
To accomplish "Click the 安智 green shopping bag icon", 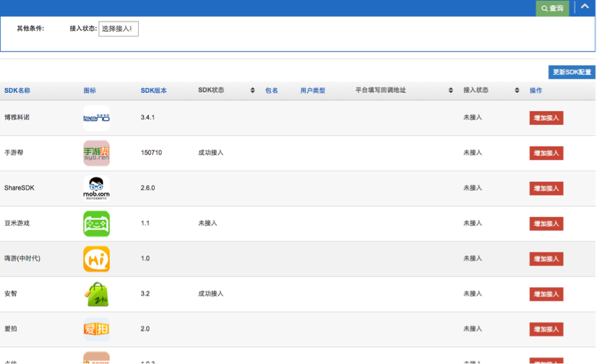I will tap(97, 294).
